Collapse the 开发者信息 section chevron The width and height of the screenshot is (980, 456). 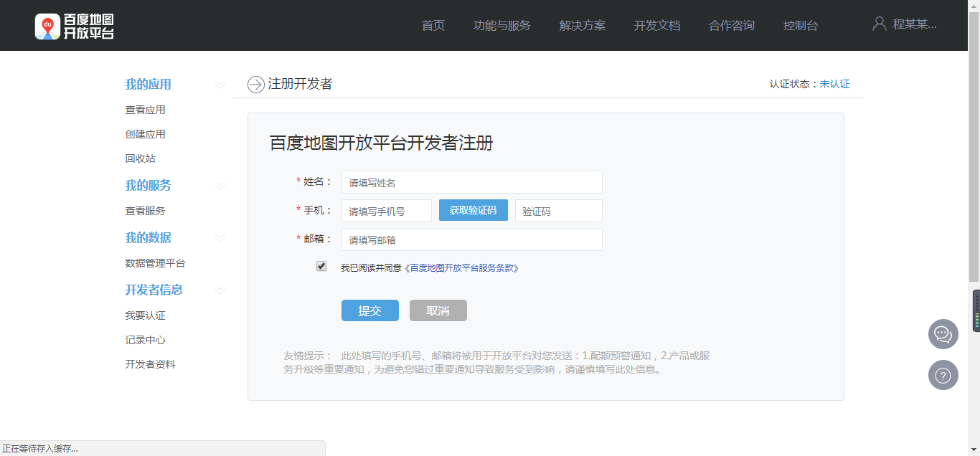220,290
